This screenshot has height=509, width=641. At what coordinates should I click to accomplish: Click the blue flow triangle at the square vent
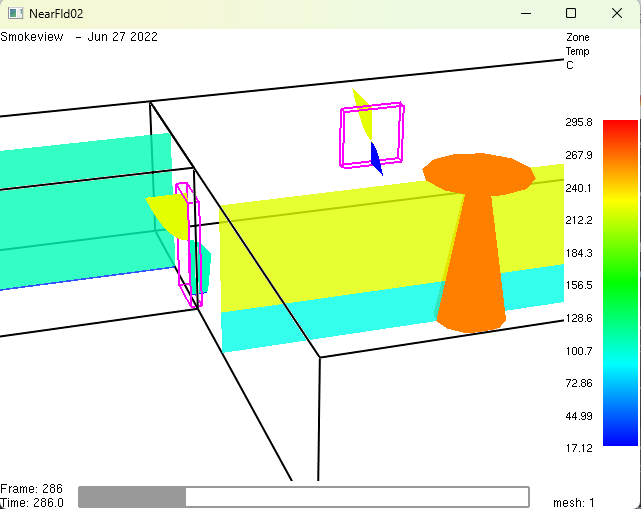coord(375,158)
